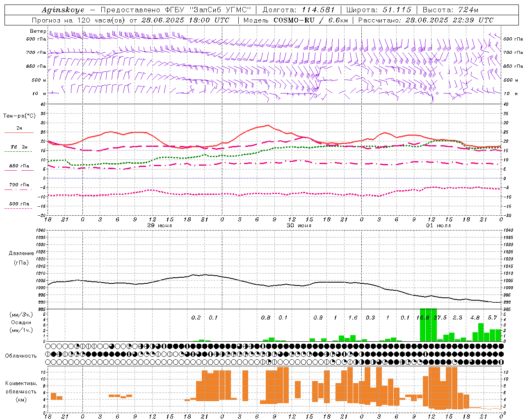Click the calculation time 28.06.2025 22:39 UTC
The width and height of the screenshot is (525, 420).
point(450,20)
